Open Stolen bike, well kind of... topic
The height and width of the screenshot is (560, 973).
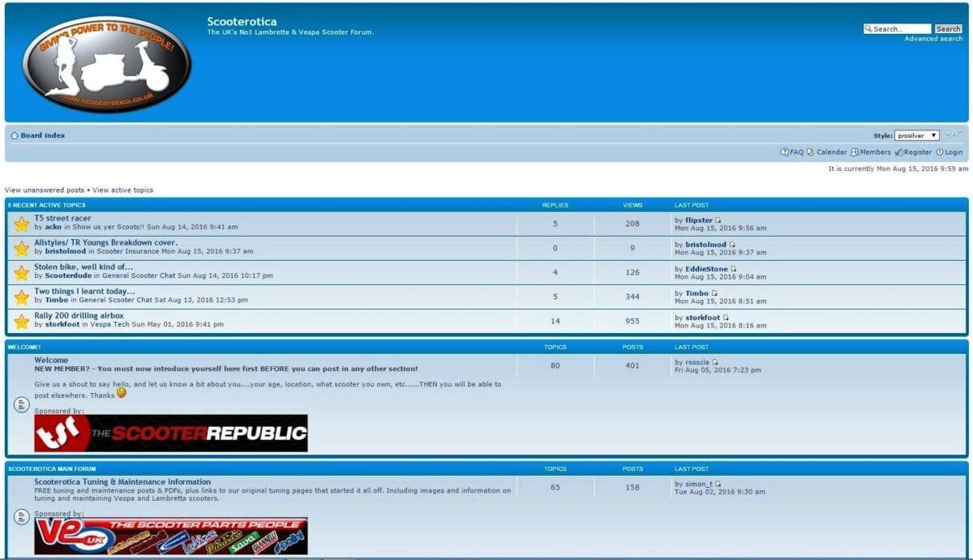coord(84,267)
